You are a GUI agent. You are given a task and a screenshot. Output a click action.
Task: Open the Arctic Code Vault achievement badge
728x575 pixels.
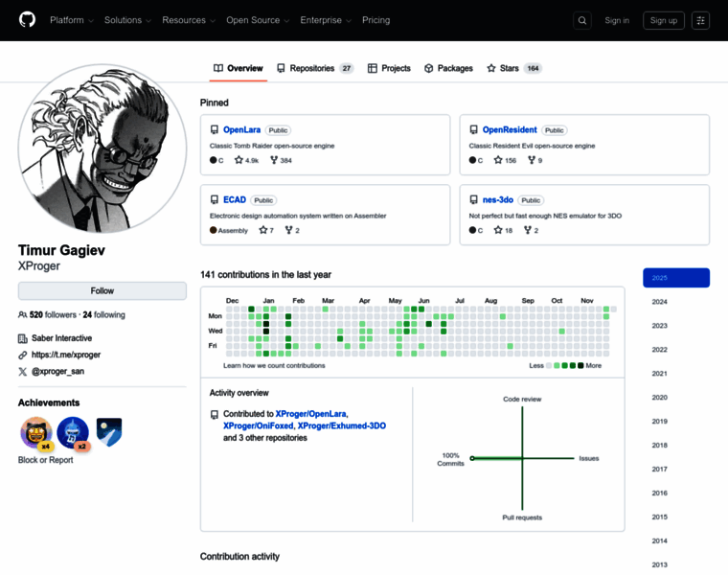(x=109, y=432)
